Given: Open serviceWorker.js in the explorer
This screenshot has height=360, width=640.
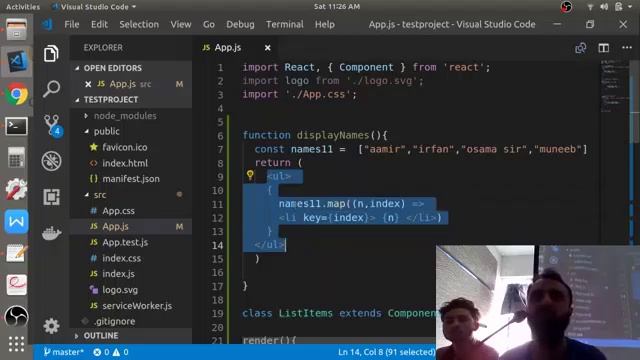Looking at the screenshot, I should (137, 306).
